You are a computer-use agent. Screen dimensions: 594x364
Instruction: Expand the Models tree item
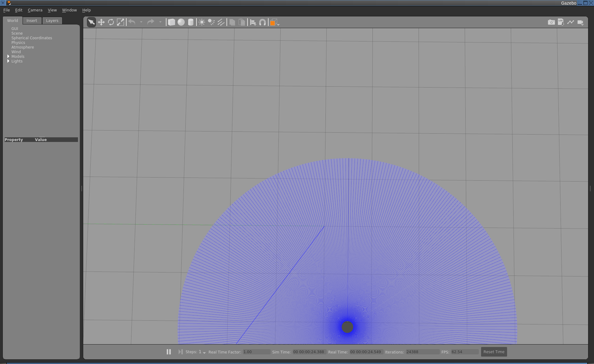8,56
